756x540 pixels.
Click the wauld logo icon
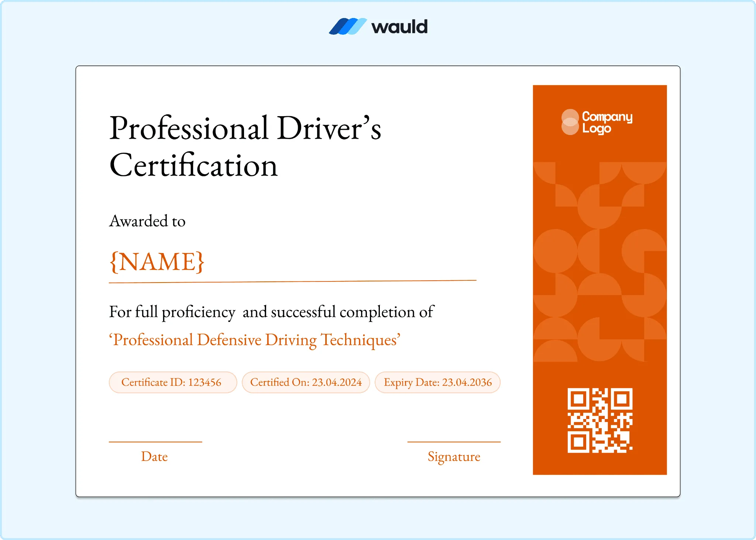[348, 27]
